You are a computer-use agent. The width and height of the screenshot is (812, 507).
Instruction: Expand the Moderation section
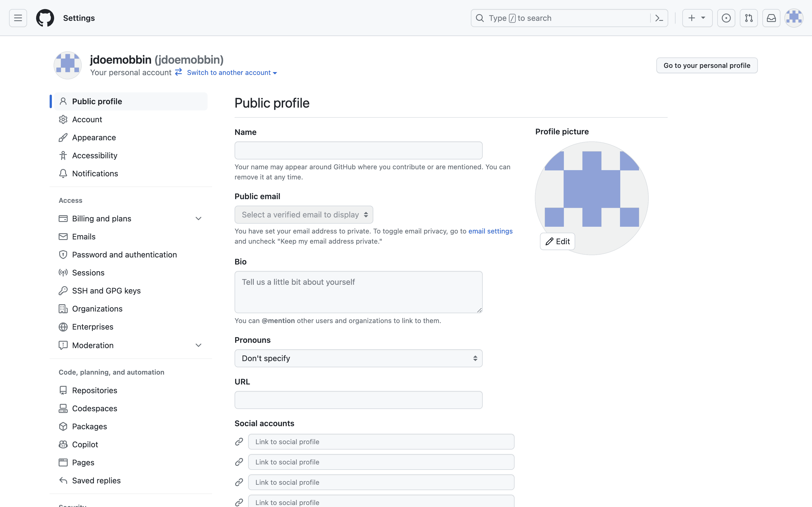pyautogui.click(x=198, y=345)
